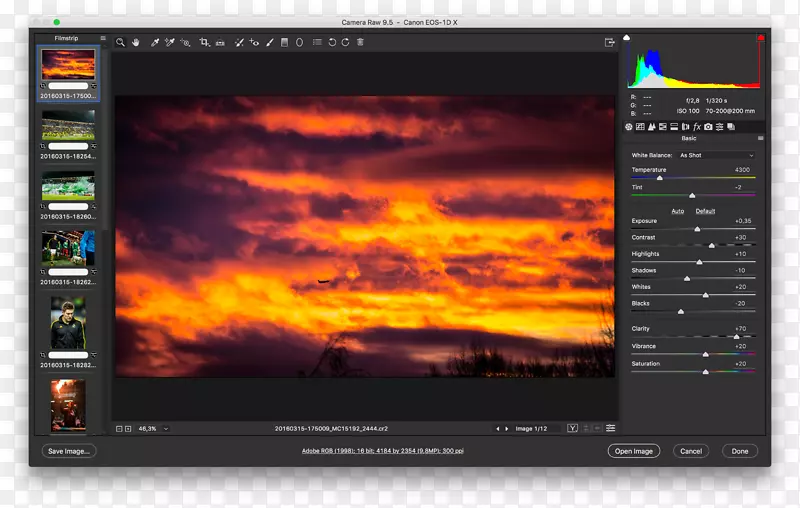
Task: Rotate image clockwise
Action: click(x=345, y=42)
